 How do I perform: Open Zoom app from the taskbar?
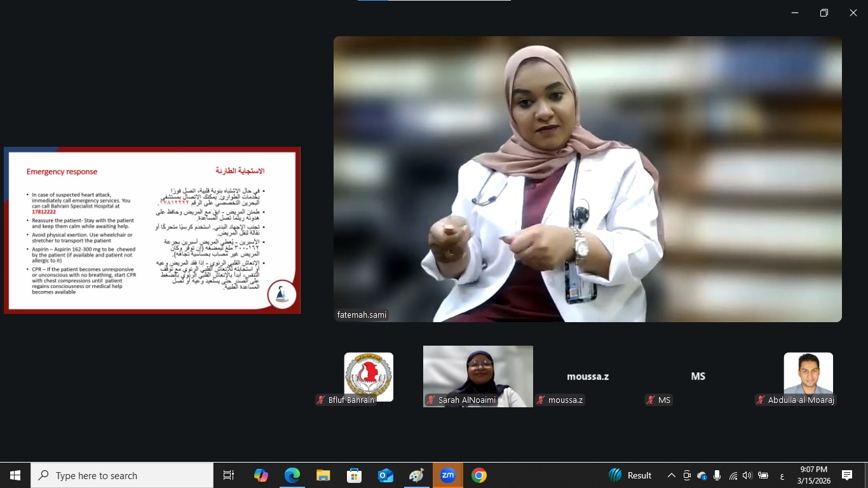pos(448,475)
